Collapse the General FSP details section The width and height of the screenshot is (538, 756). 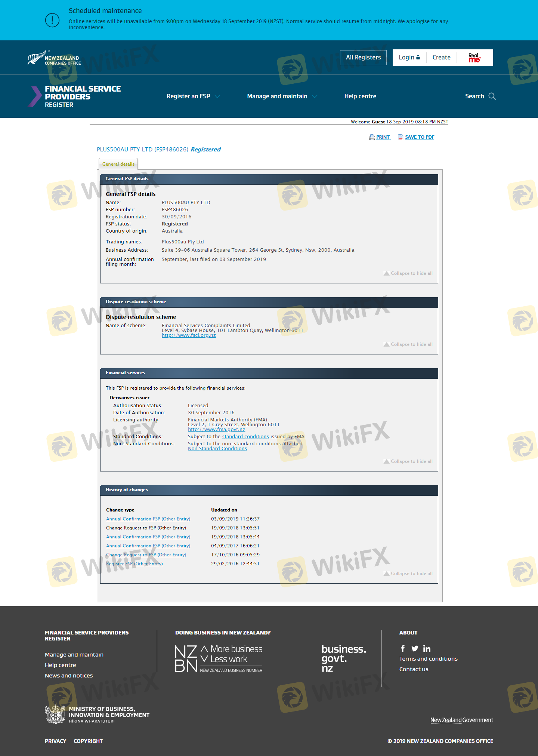pyautogui.click(x=408, y=273)
